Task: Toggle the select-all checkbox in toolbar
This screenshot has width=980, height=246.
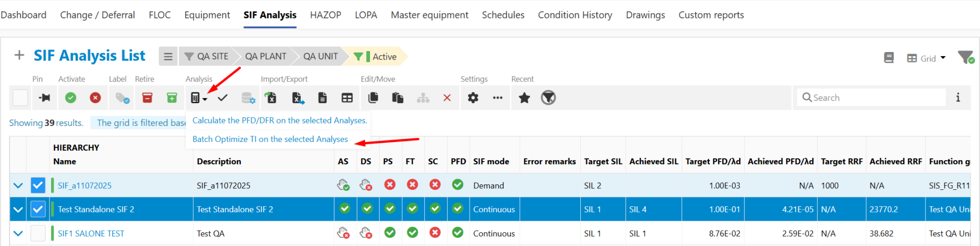Action: [20, 97]
